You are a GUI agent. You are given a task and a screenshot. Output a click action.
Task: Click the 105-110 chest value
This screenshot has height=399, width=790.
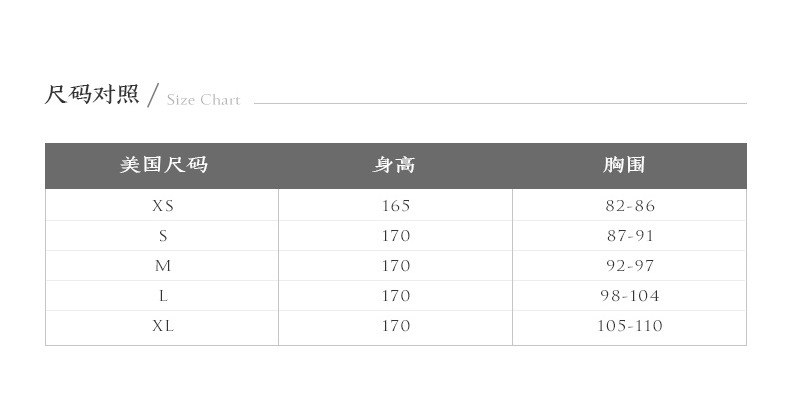pyautogui.click(x=630, y=326)
